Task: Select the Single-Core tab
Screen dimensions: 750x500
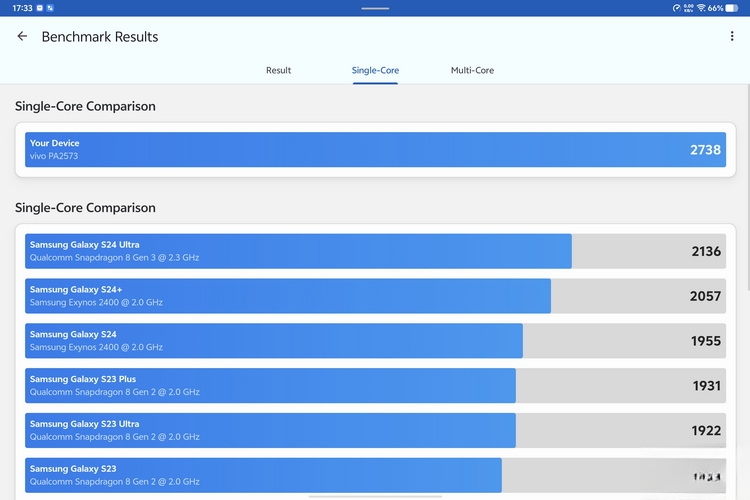Action: (x=375, y=70)
